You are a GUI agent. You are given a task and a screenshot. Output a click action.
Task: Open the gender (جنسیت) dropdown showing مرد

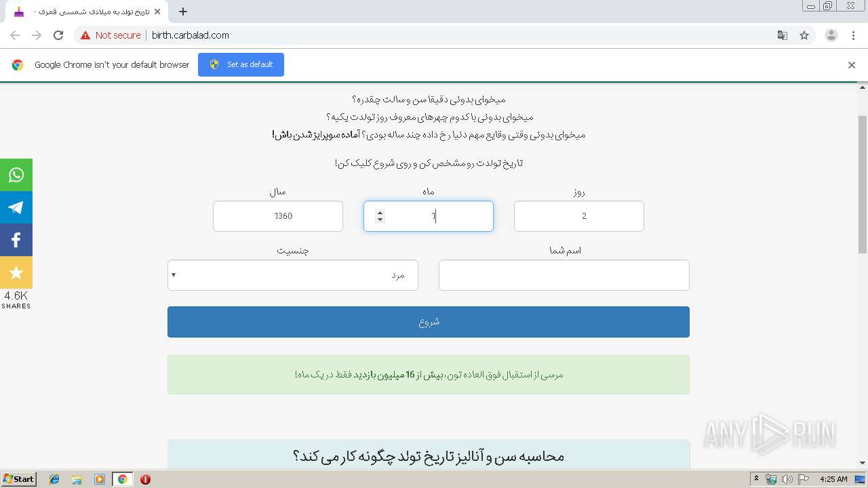(293, 275)
